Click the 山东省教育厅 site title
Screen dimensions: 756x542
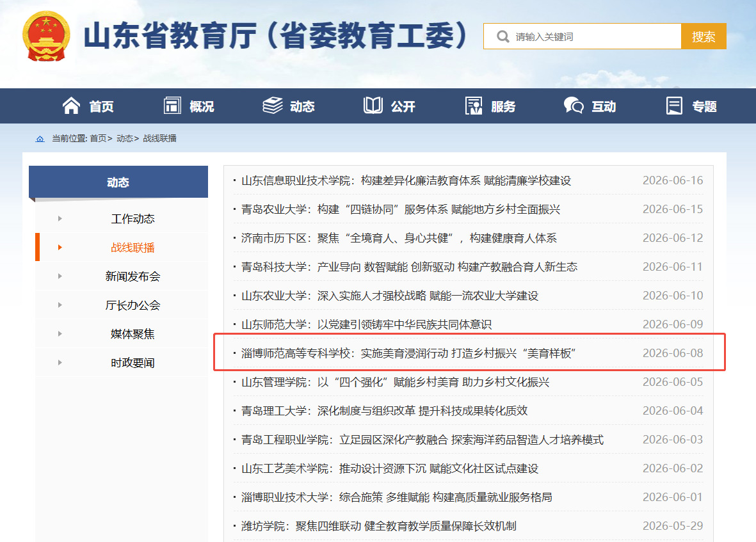click(276, 36)
